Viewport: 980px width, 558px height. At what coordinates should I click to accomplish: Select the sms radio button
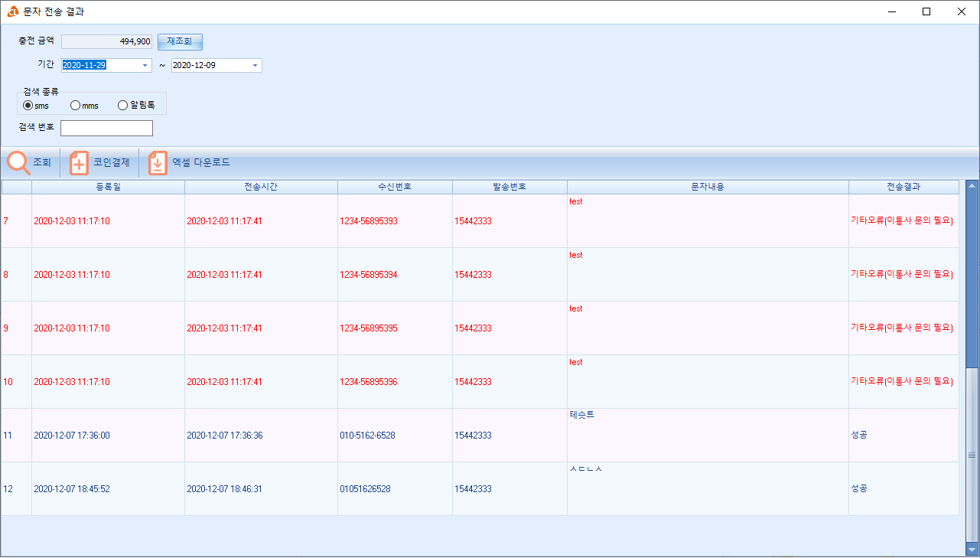(x=28, y=106)
